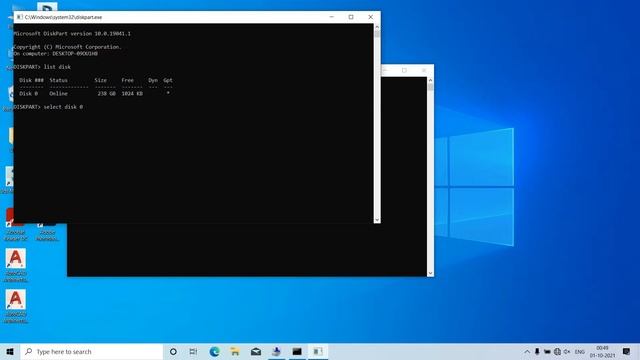Viewport: 640px width, 360px height.
Task: Show hidden system tray icons
Action: point(527,351)
